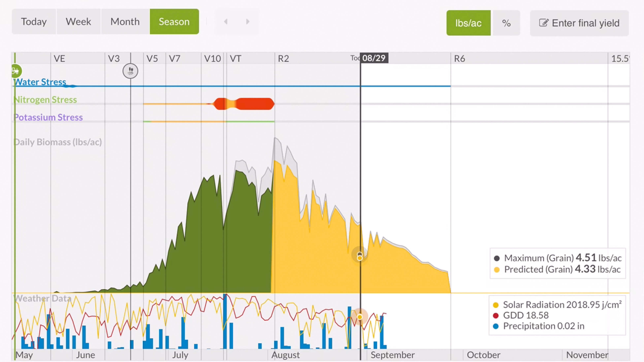Click pencil icon on Enter final yield
The image size is (644, 362).
click(544, 23)
